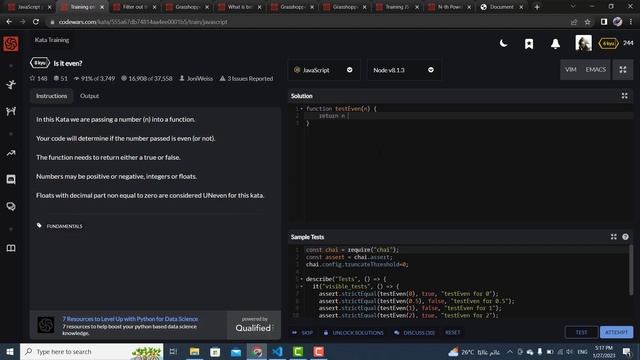Open the JavaScript language dropdown
640x360 pixels.
[x=323, y=70]
